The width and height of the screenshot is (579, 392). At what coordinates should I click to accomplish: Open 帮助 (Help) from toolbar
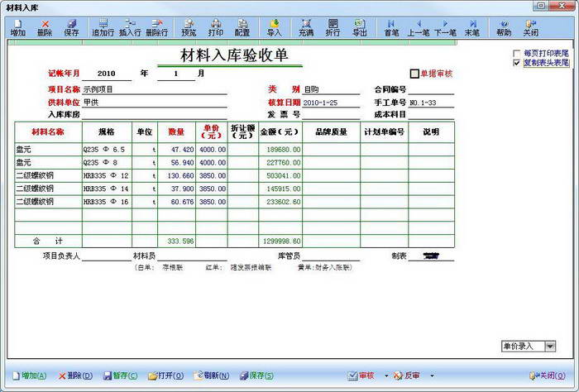504,28
